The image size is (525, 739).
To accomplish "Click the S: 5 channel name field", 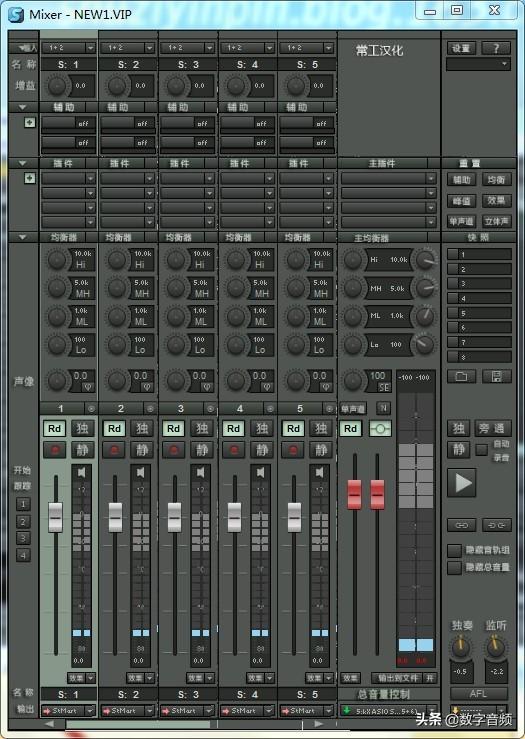I will (x=307, y=65).
